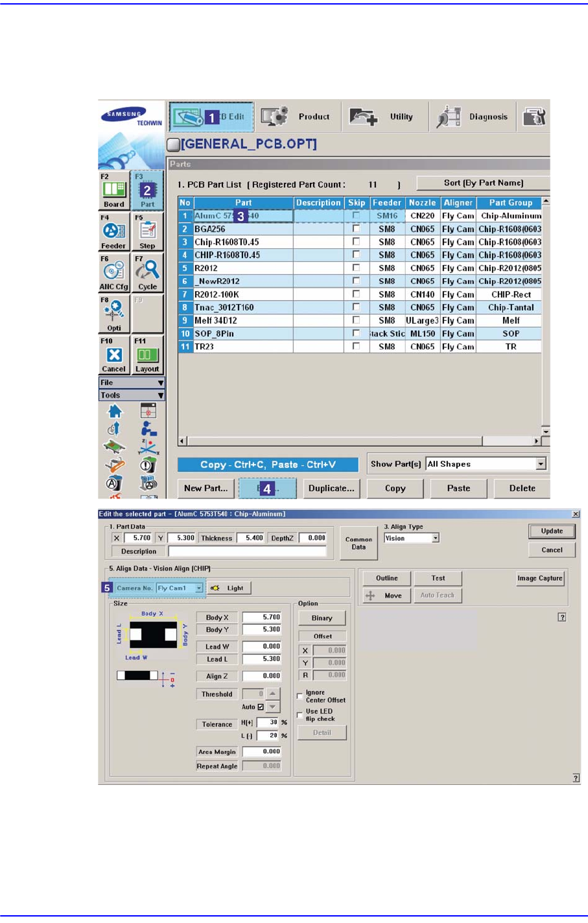
Task: Open the Camera No. Fly Cam1 dropdown
Action: pyautogui.click(x=198, y=588)
